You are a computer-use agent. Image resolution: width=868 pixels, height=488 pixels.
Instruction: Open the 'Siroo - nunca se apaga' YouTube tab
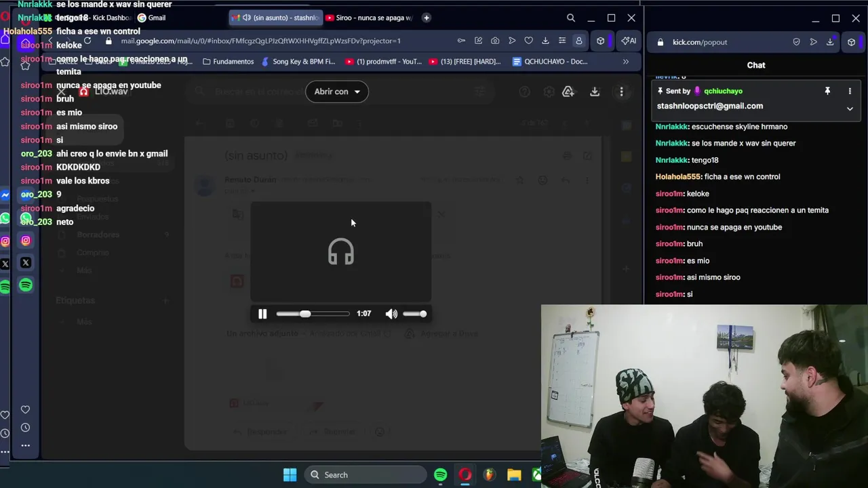pyautogui.click(x=369, y=18)
